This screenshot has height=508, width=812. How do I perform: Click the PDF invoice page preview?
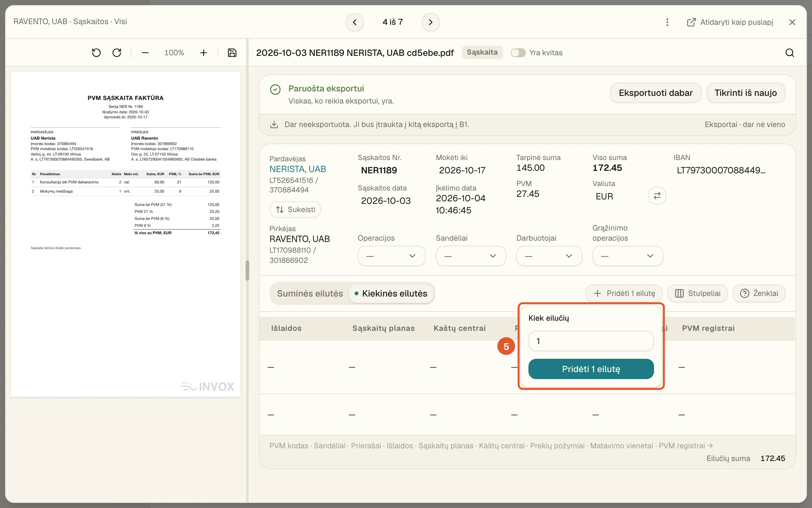126,234
